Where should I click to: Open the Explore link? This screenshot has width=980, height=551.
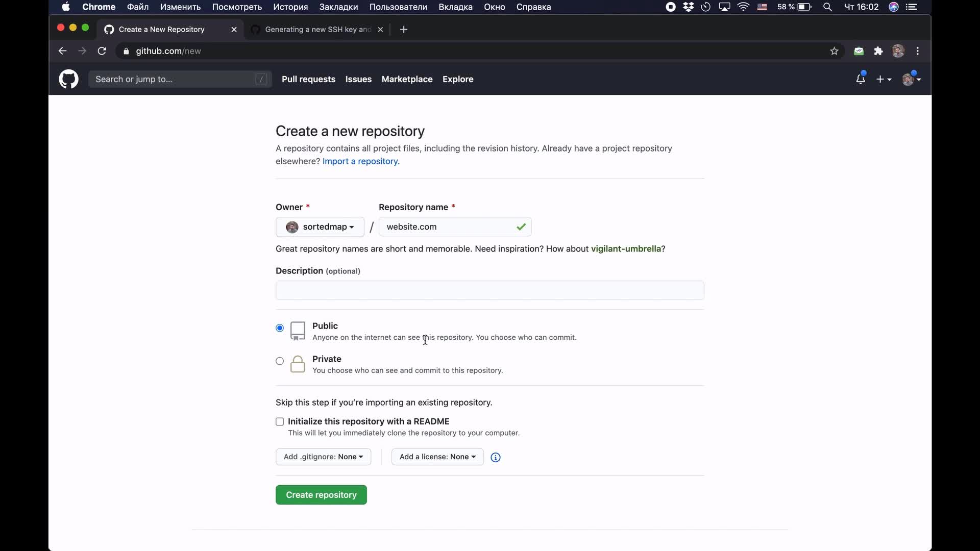click(x=458, y=79)
